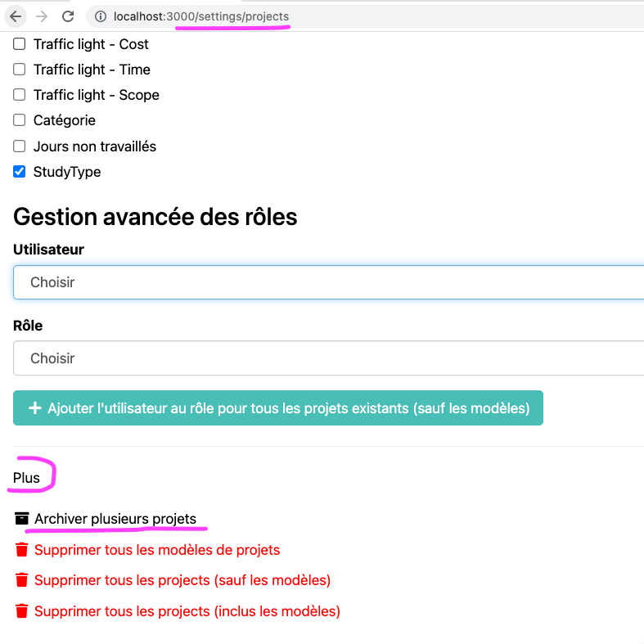Open the Rôle dropdown
This screenshot has height=644, width=644.
(327, 358)
